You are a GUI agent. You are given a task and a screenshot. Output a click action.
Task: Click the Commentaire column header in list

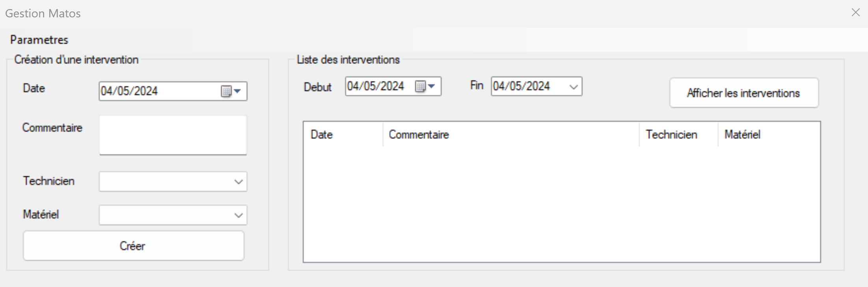click(x=511, y=135)
